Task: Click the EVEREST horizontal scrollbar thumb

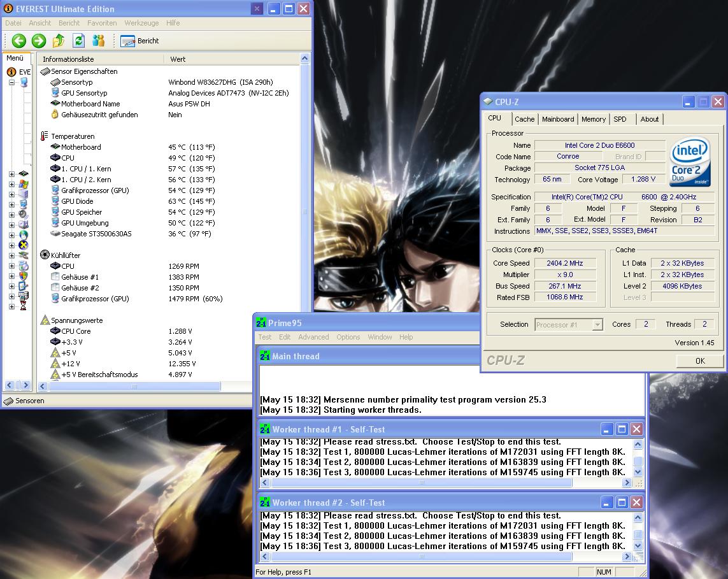Action: click(x=134, y=386)
